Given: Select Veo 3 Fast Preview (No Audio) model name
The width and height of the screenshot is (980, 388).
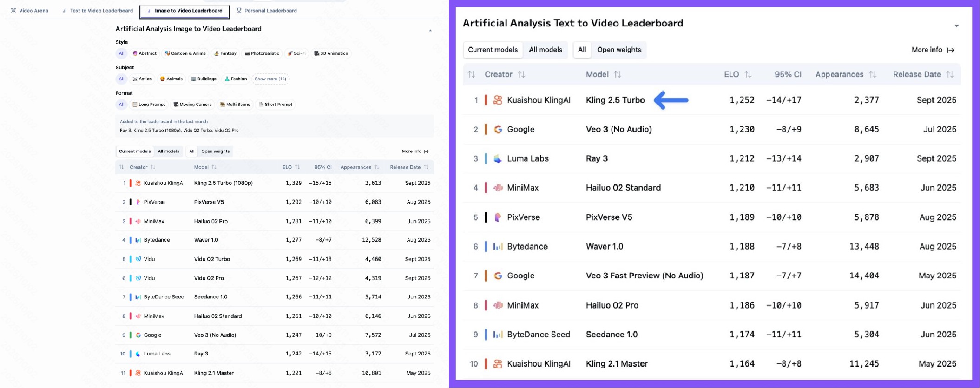Looking at the screenshot, I should click(x=645, y=276).
